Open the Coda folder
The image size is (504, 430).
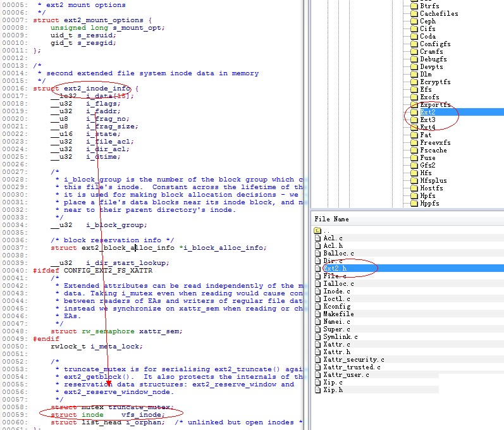tap(428, 36)
